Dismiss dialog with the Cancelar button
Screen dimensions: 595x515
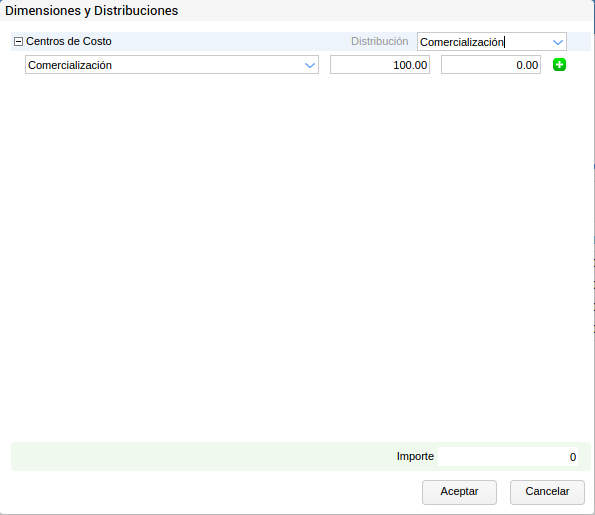point(547,492)
